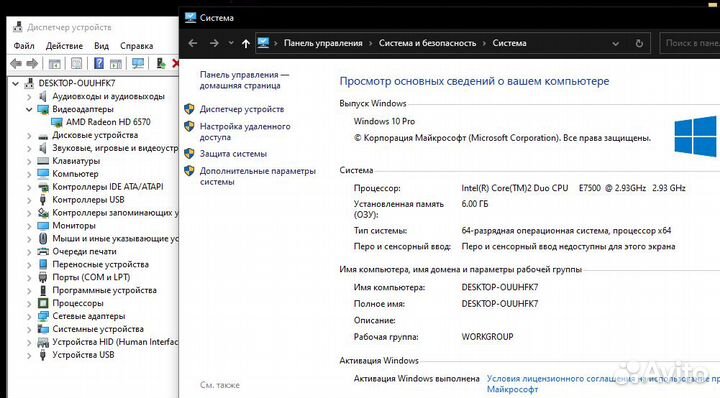The height and width of the screenshot is (398, 720).
Task: Click the Поиск search field in Система window
Action: pyautogui.click(x=690, y=43)
